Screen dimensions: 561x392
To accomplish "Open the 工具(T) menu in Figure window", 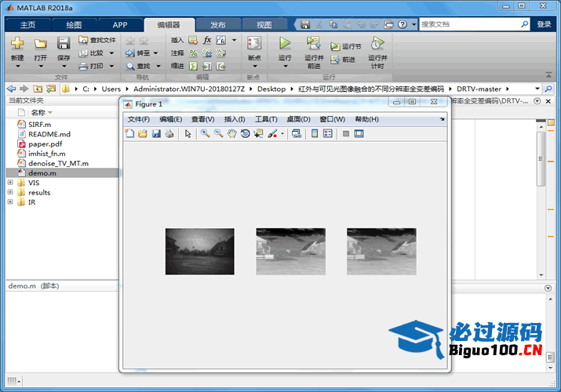I will (x=266, y=119).
